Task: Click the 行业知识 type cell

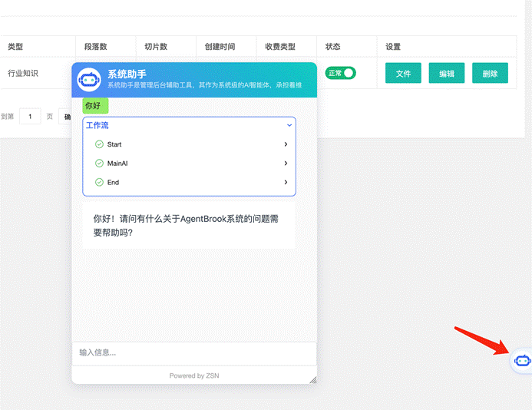Action: pyautogui.click(x=23, y=73)
